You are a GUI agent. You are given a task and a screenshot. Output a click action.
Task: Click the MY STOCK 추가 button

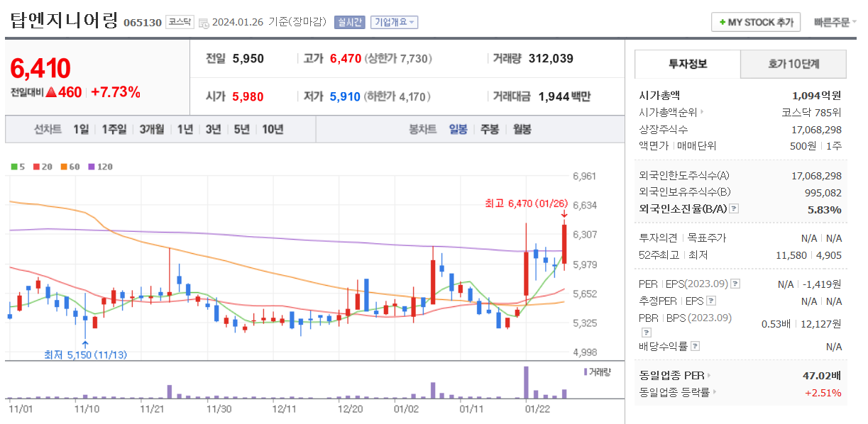tap(756, 22)
